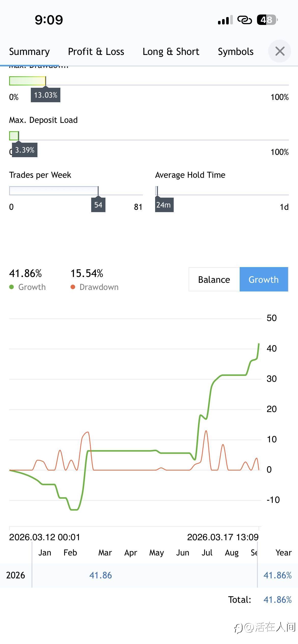Switch to the Long & Short tab

(171, 52)
